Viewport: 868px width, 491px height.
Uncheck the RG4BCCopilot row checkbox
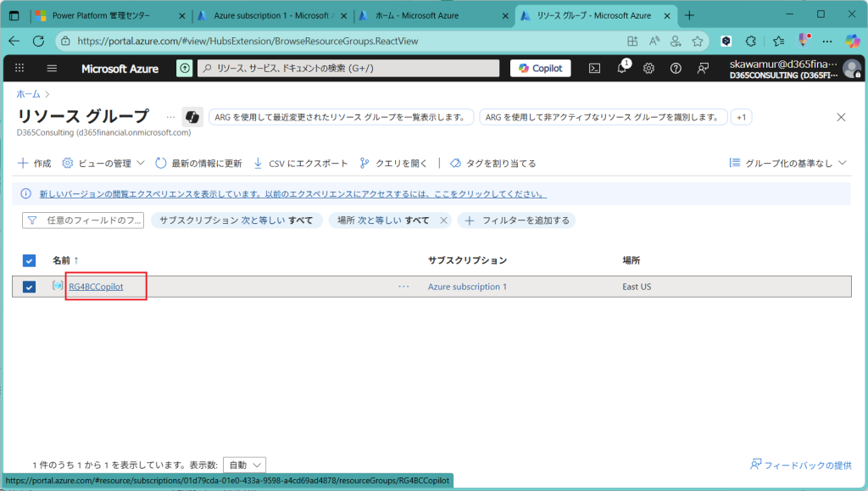30,287
